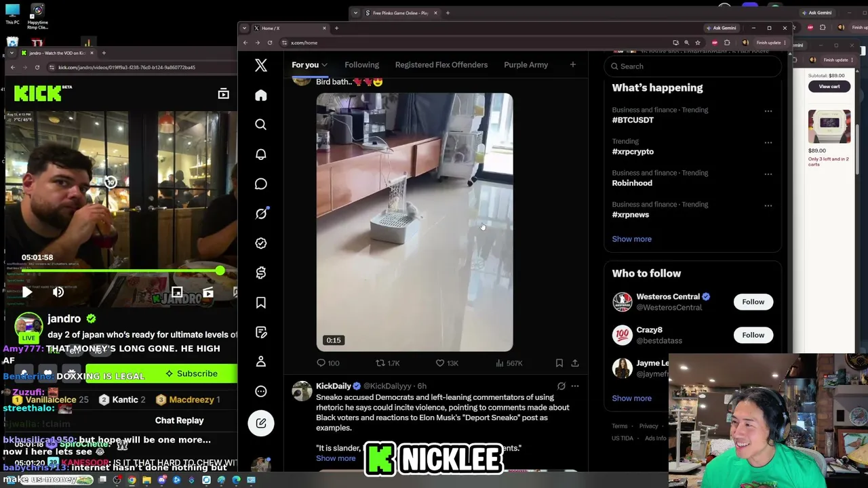Open Grok in the X sidebar
Image resolution: width=868 pixels, height=488 pixels.
coord(261,213)
